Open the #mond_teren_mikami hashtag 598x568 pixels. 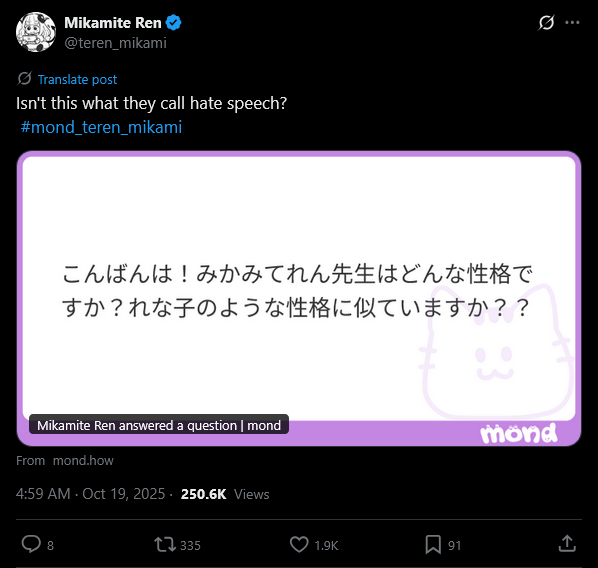click(x=101, y=127)
